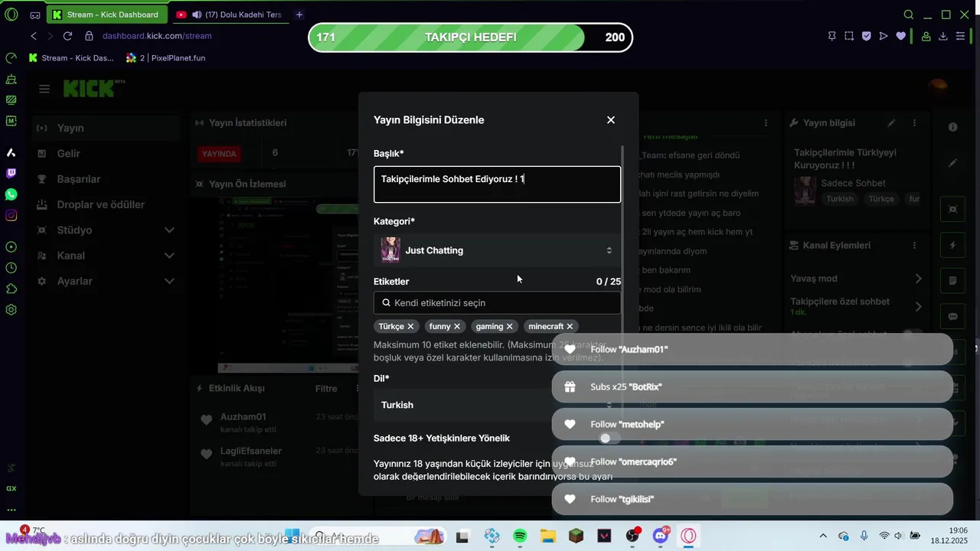The height and width of the screenshot is (551, 980).
Task: Remove the Türkçe tag
Action: point(410,326)
